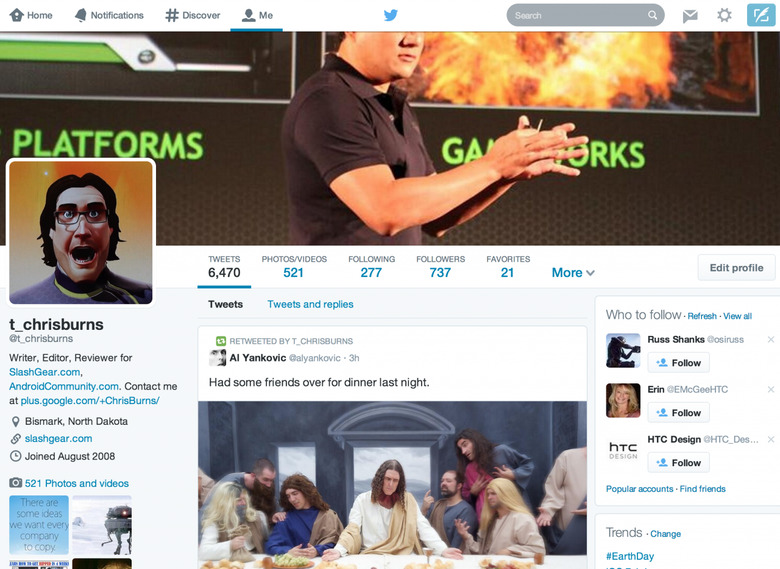Change trends location
Viewport: 780px width, 569px height.
click(x=666, y=534)
